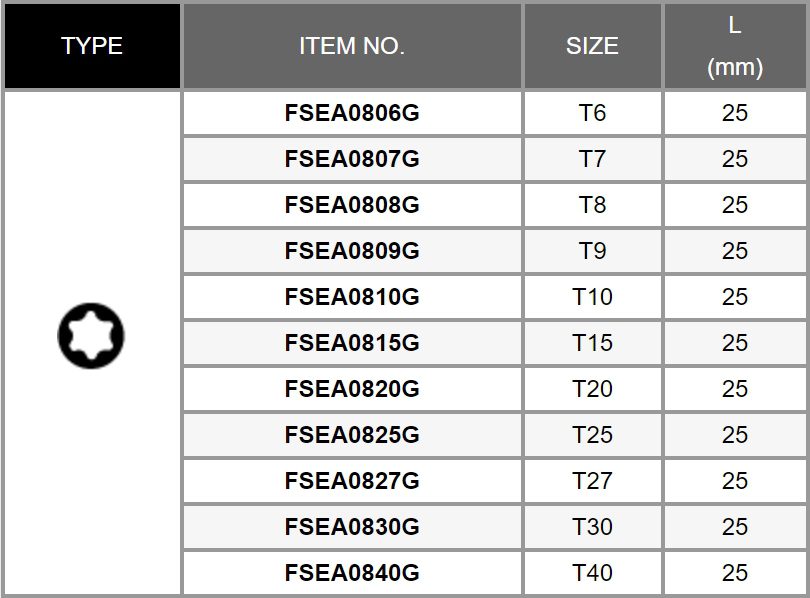The width and height of the screenshot is (810, 598).
Task: Click the SIZE column header
Action: [x=592, y=46]
